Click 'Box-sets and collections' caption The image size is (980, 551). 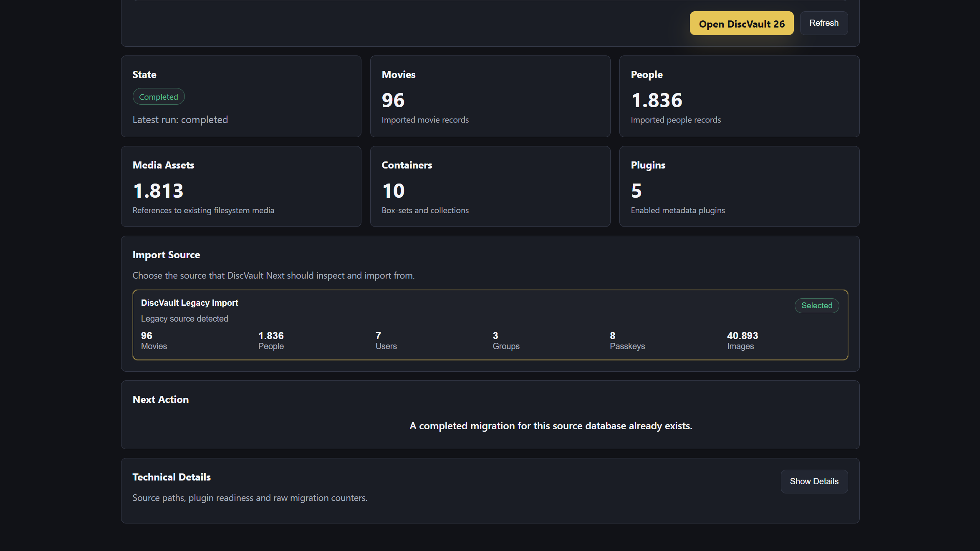(x=425, y=210)
